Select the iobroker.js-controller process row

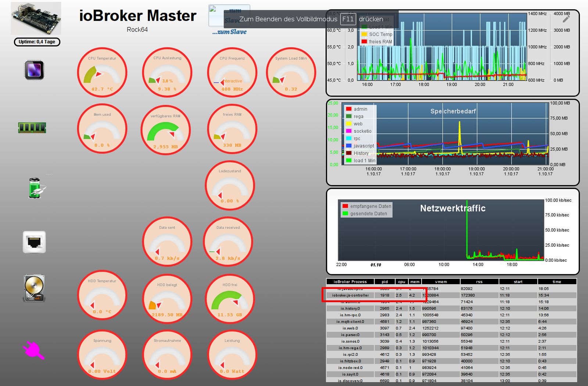point(451,295)
